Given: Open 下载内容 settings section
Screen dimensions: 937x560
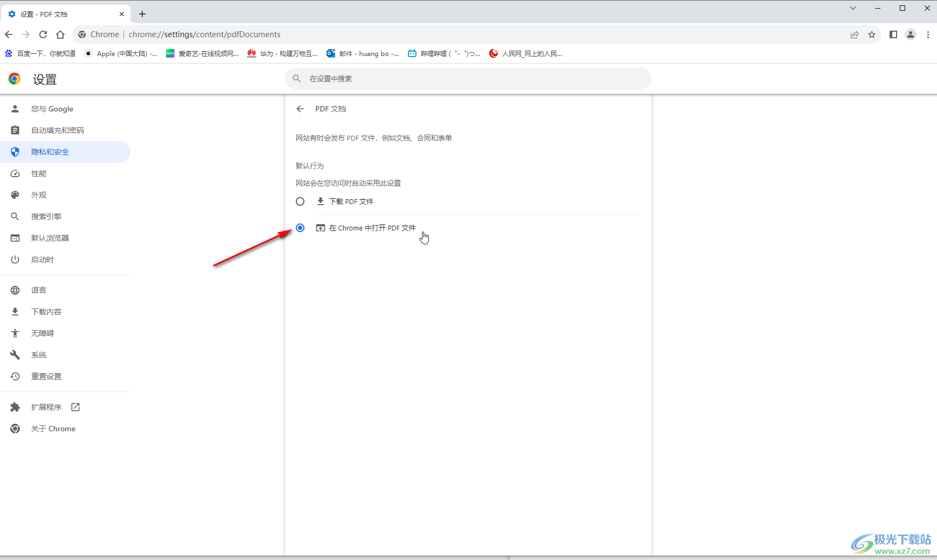Looking at the screenshot, I should coord(65,312).
